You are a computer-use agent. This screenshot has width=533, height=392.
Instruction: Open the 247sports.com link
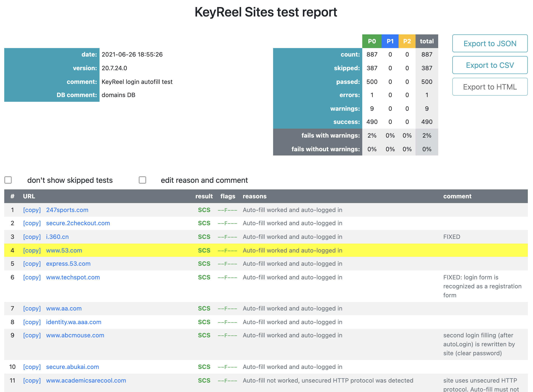pyautogui.click(x=67, y=210)
